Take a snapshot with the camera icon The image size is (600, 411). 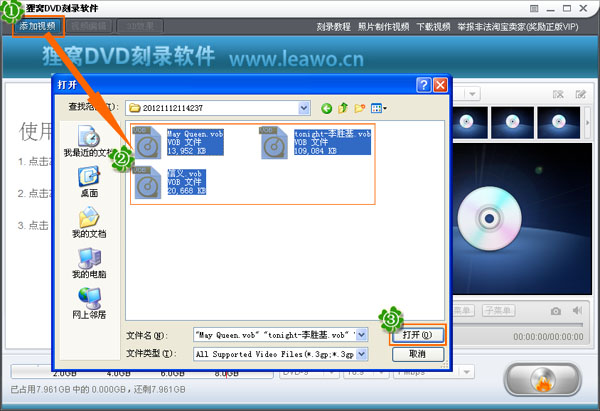[556, 311]
